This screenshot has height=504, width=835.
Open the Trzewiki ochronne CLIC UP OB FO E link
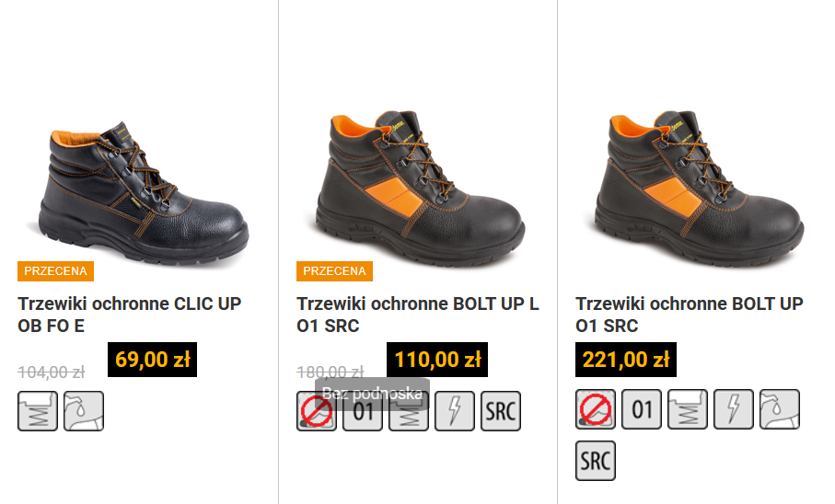pyautogui.click(x=130, y=315)
